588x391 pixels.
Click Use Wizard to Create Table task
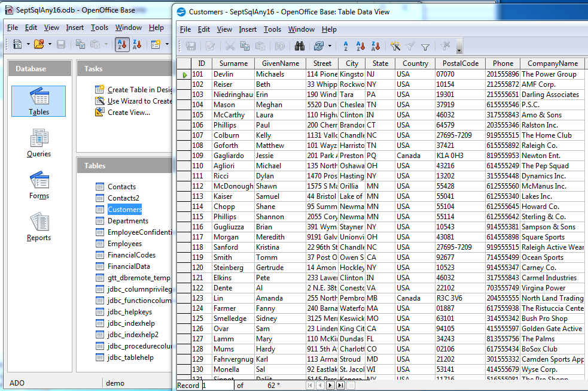tap(134, 101)
